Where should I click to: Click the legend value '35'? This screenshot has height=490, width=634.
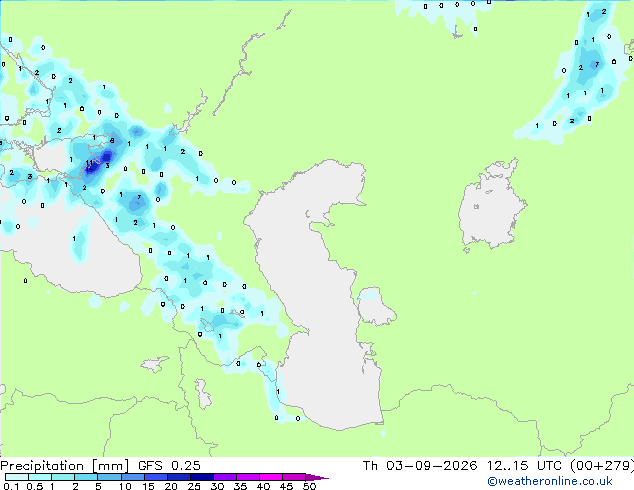pos(240,486)
